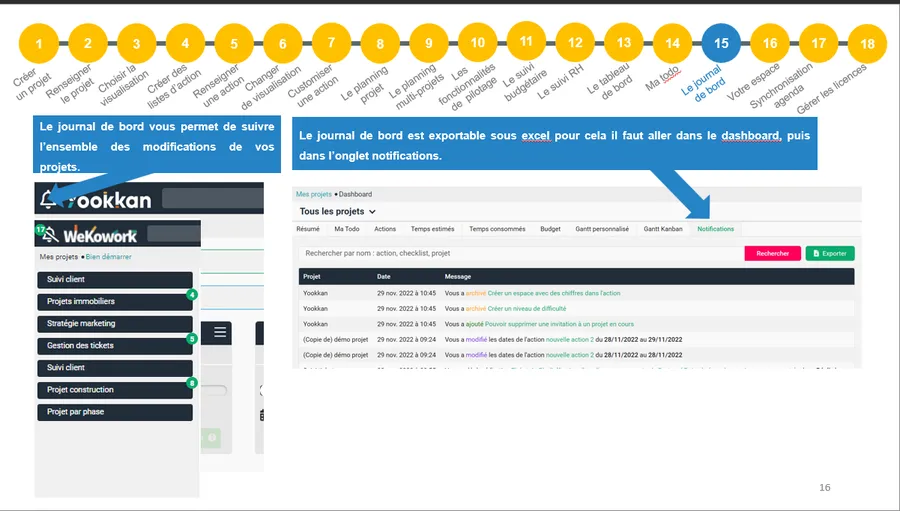Go to step 3 Choisir la visualisation circle
The image size is (900, 511).
136,43
